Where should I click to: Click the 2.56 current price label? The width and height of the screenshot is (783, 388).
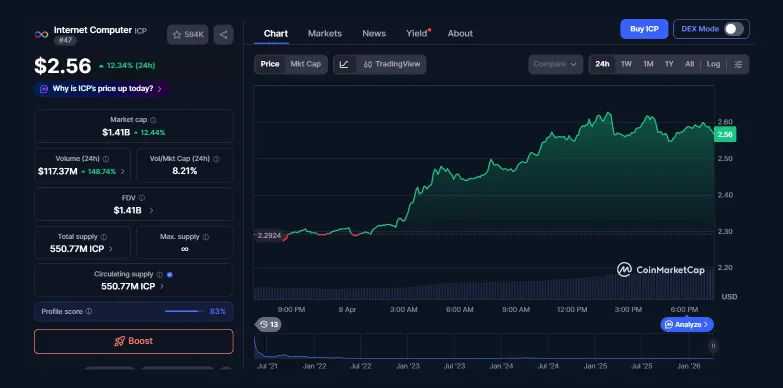(725, 134)
